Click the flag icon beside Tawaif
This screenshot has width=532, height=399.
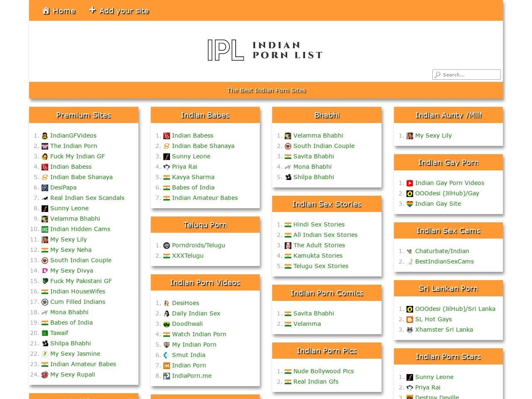point(45,333)
